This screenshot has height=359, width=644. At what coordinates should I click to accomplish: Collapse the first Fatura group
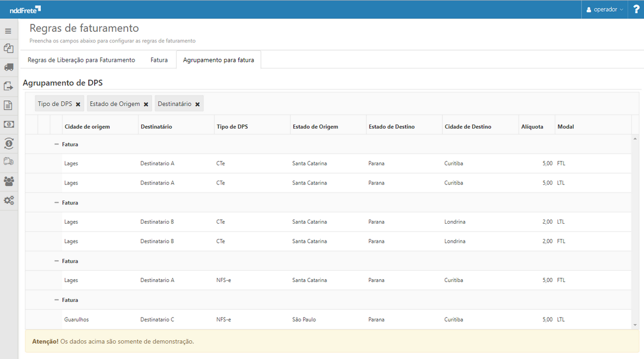point(57,144)
